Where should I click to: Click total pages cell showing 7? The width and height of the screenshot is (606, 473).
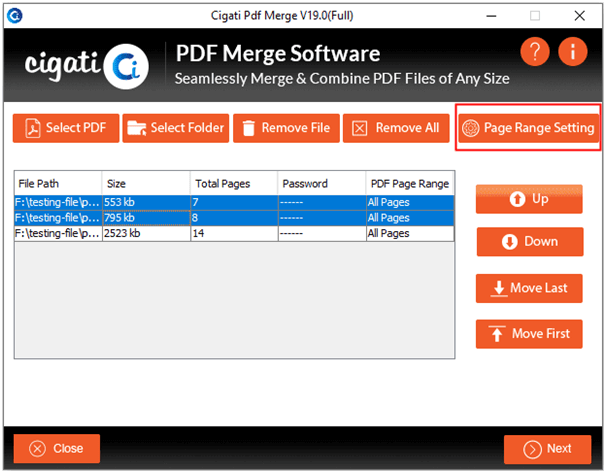234,202
